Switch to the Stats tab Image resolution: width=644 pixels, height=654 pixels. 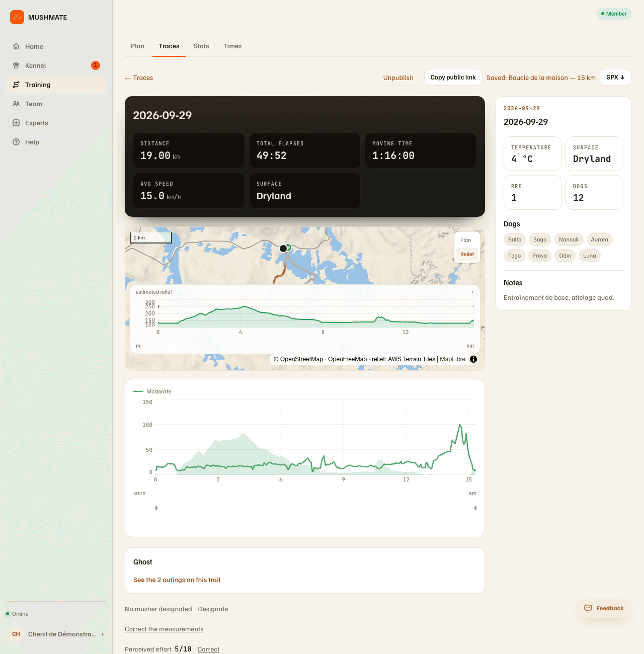(x=201, y=46)
